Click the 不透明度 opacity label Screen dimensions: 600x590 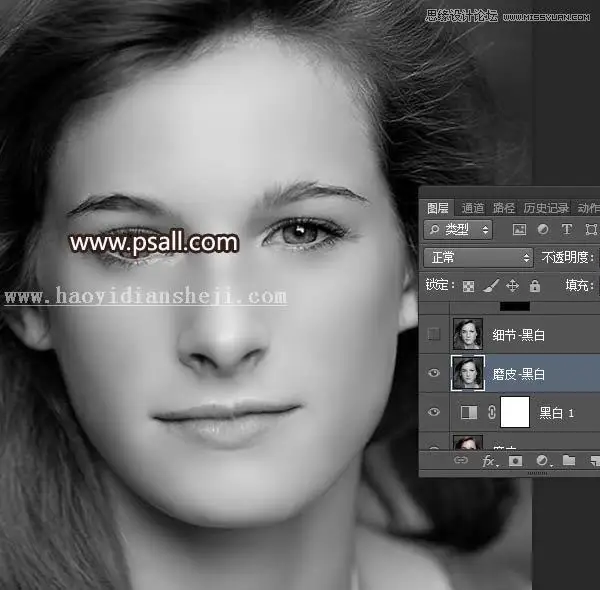(567, 257)
